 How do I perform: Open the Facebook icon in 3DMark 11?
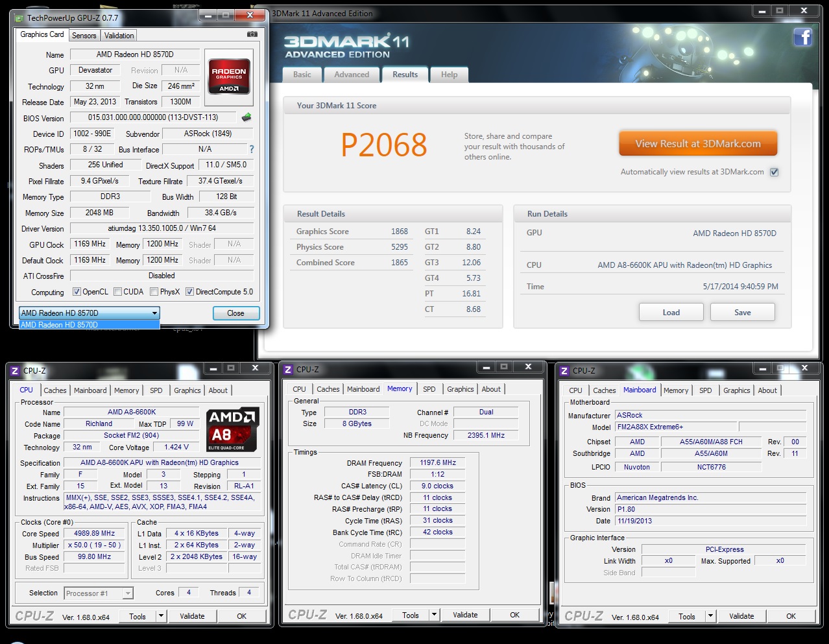pos(803,37)
